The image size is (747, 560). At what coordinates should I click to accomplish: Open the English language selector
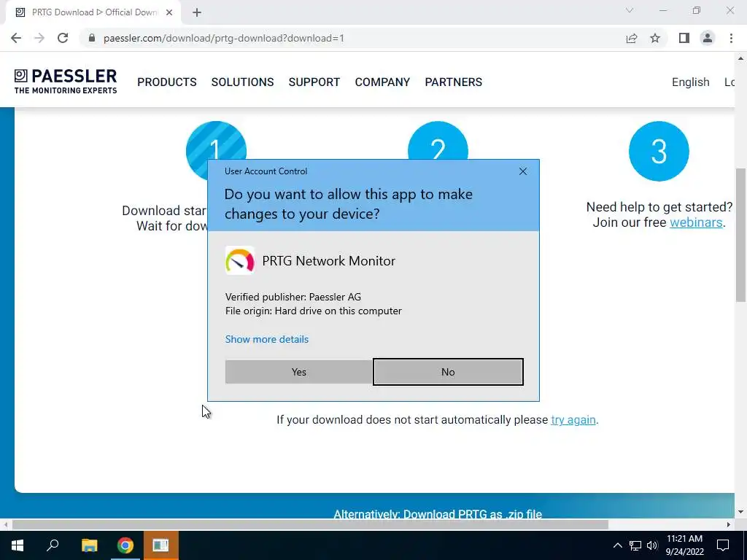tap(690, 82)
